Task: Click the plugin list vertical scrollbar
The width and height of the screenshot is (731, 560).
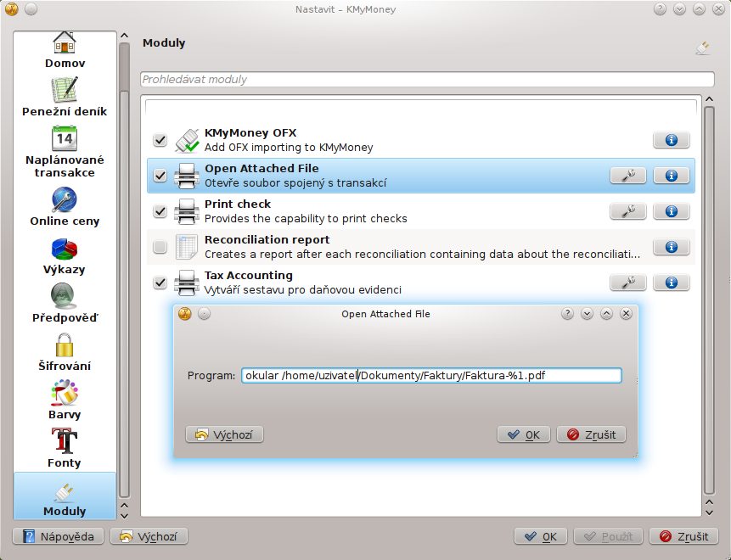Action: tap(709, 300)
